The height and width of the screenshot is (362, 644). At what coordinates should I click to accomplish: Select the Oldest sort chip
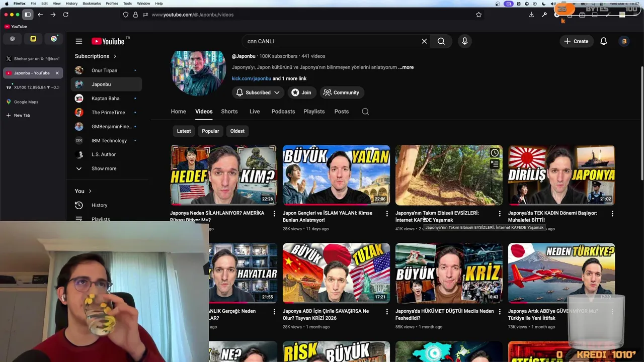(237, 131)
